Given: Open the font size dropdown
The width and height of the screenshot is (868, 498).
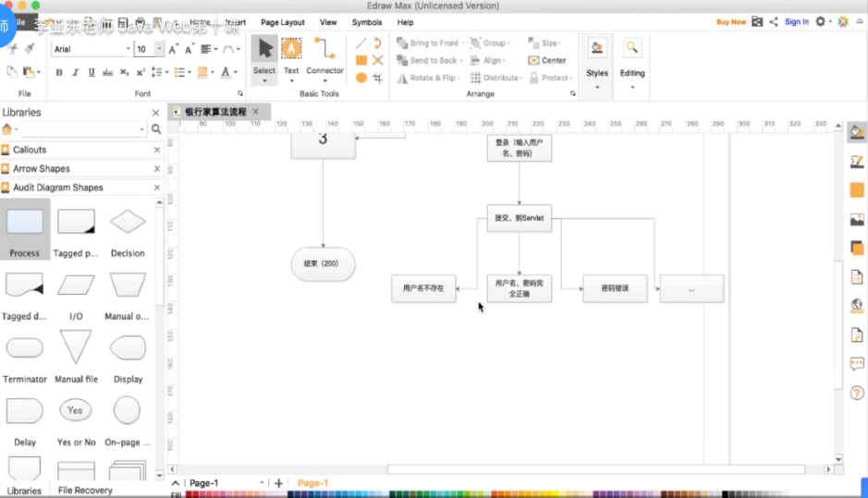Looking at the screenshot, I should 148,49.
